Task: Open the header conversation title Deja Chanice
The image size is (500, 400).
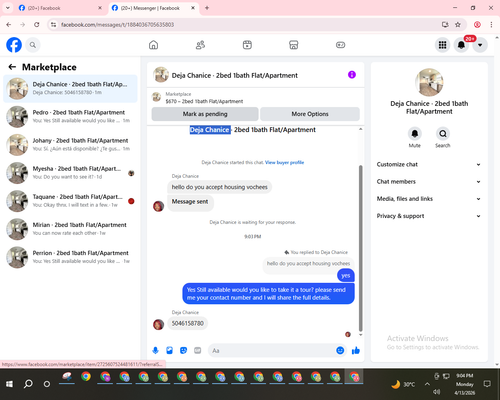Action: pos(235,75)
